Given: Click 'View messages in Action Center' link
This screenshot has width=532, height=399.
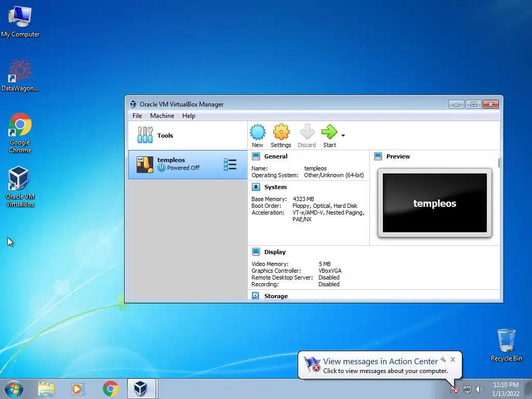Looking at the screenshot, I should coord(380,362).
